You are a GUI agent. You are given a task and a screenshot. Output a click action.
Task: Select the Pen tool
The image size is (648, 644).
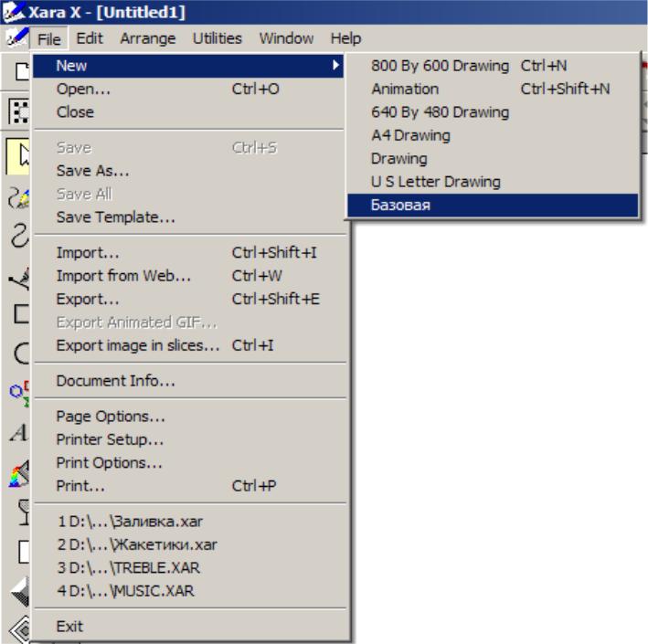[x=18, y=278]
